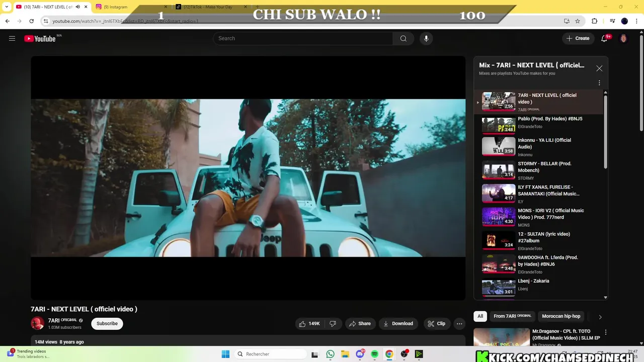Switch to the TikTok Make Your Day tab

211,7
